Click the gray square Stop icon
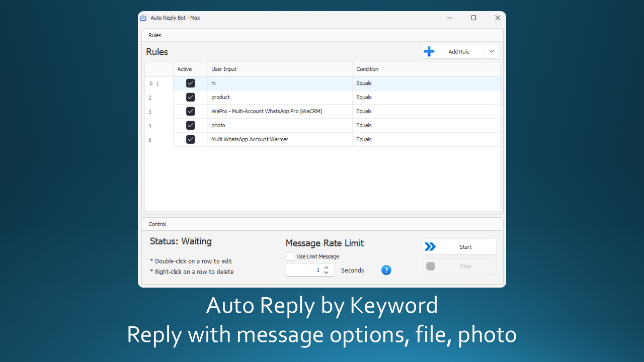Image resolution: width=644 pixels, height=362 pixels. 431,266
